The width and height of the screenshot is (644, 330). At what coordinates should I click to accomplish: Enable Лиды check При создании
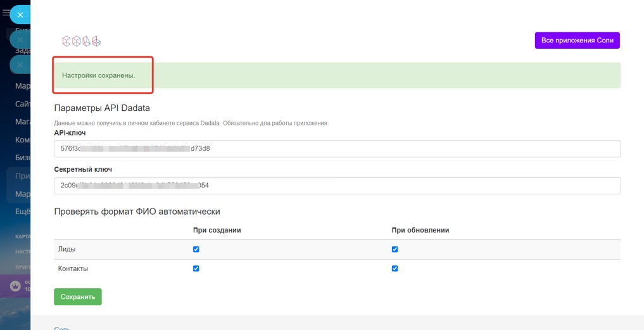tap(196, 250)
